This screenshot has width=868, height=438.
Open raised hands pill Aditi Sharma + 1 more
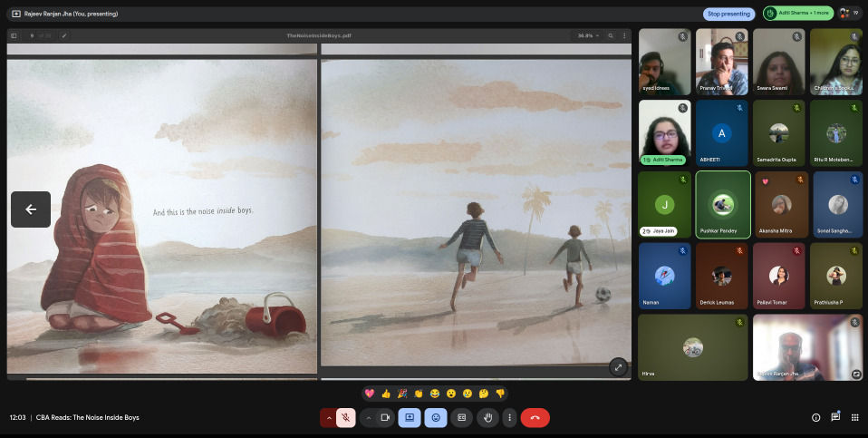797,14
